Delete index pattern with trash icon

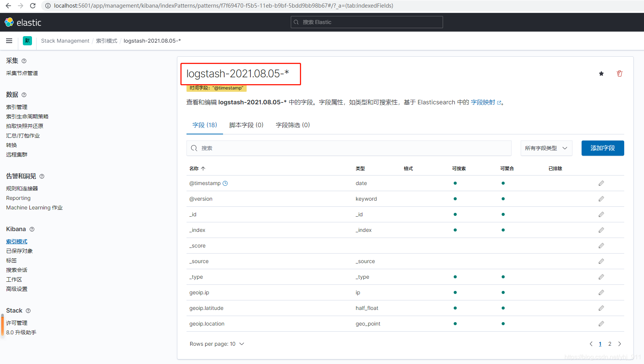[x=620, y=73]
